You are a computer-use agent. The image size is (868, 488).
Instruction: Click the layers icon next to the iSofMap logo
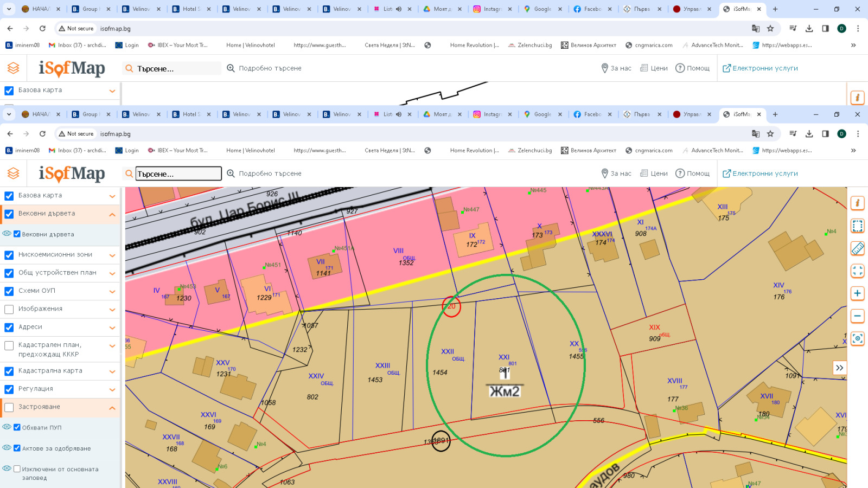(14, 173)
